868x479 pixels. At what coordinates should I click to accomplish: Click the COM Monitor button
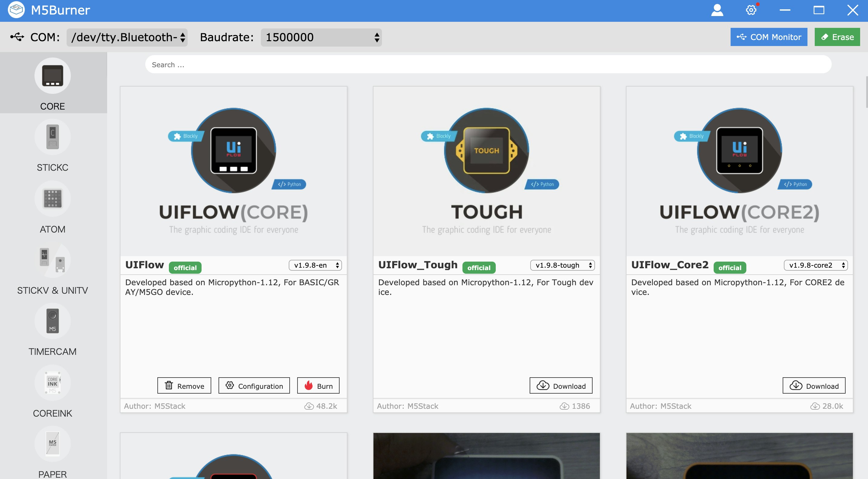[x=769, y=37]
